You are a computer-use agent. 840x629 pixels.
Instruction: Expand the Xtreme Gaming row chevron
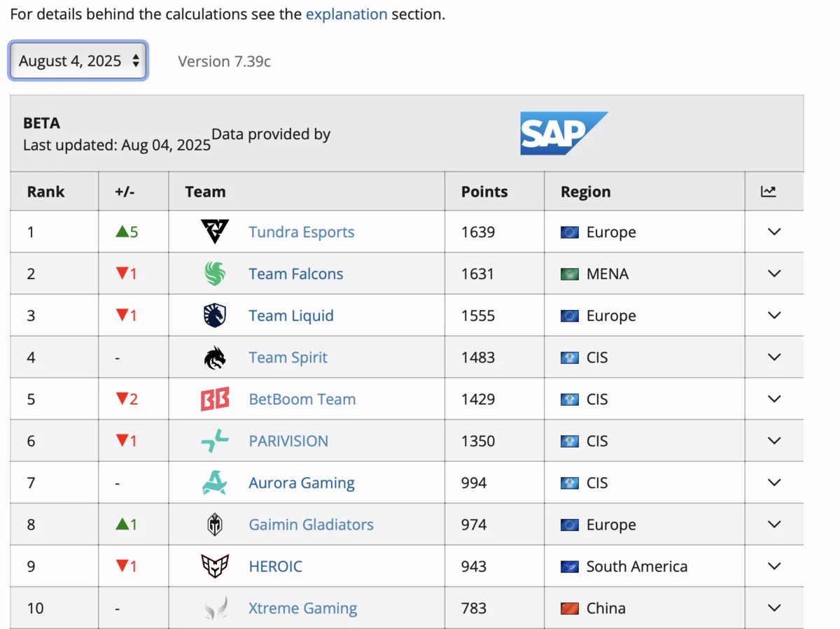point(773,608)
